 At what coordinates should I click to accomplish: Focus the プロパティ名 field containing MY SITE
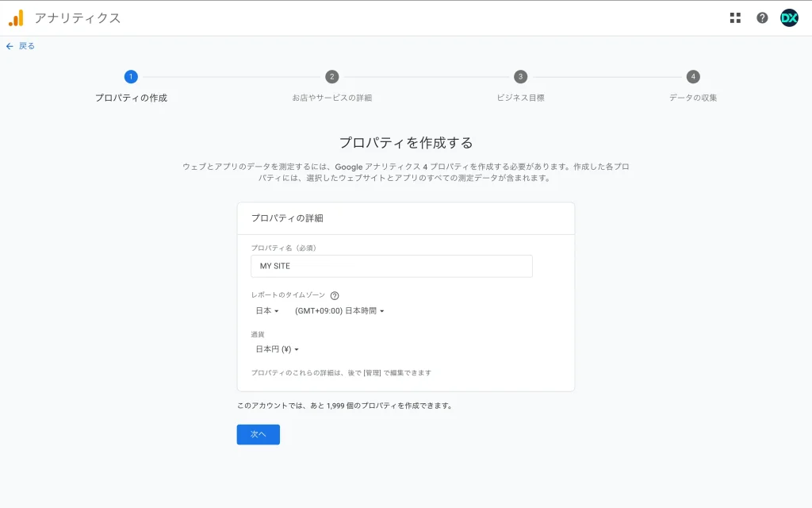coord(392,266)
